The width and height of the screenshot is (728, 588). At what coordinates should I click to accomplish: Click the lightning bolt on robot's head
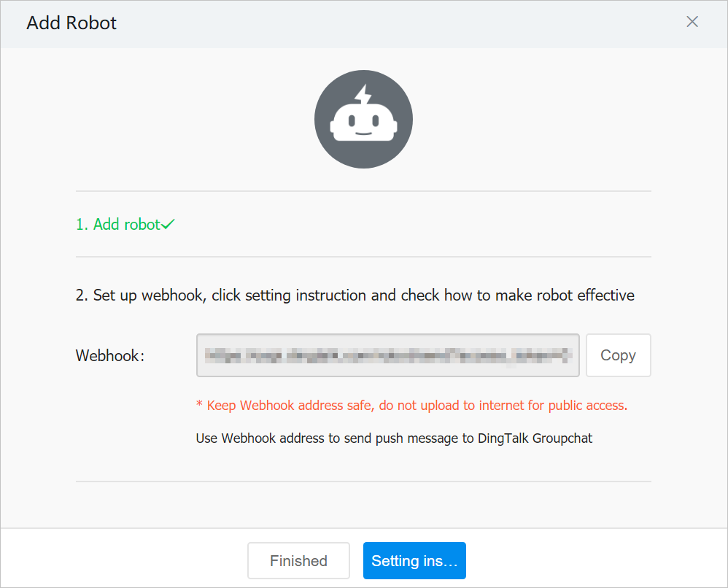[x=363, y=96]
